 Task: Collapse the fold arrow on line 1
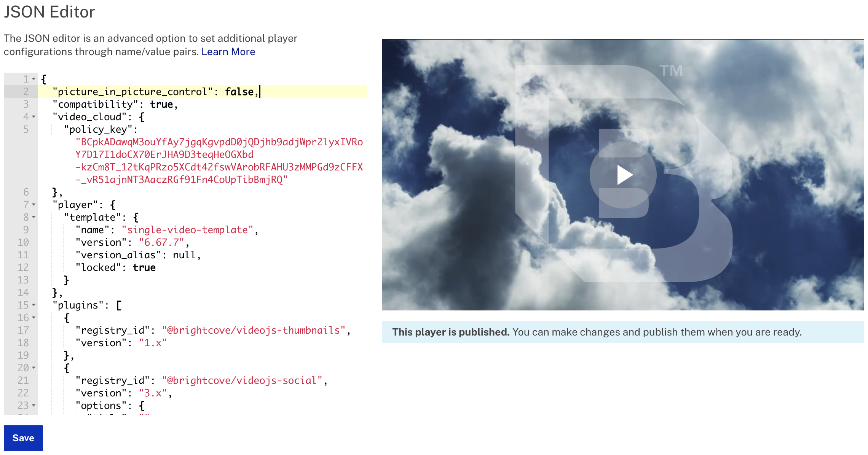[34, 79]
